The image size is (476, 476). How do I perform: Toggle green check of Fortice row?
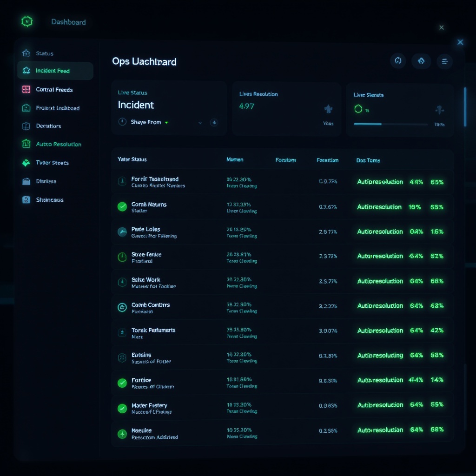122,383
